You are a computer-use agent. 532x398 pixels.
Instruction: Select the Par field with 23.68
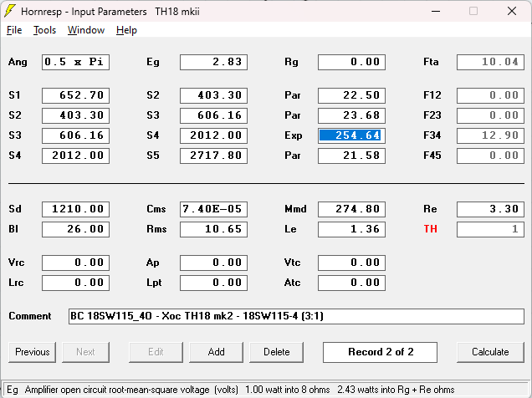tap(351, 115)
